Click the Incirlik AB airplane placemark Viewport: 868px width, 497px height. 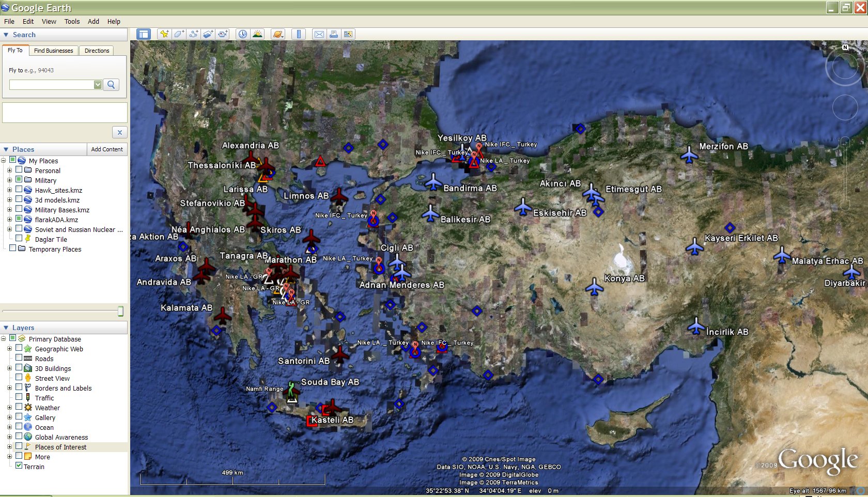pyautogui.click(x=696, y=326)
